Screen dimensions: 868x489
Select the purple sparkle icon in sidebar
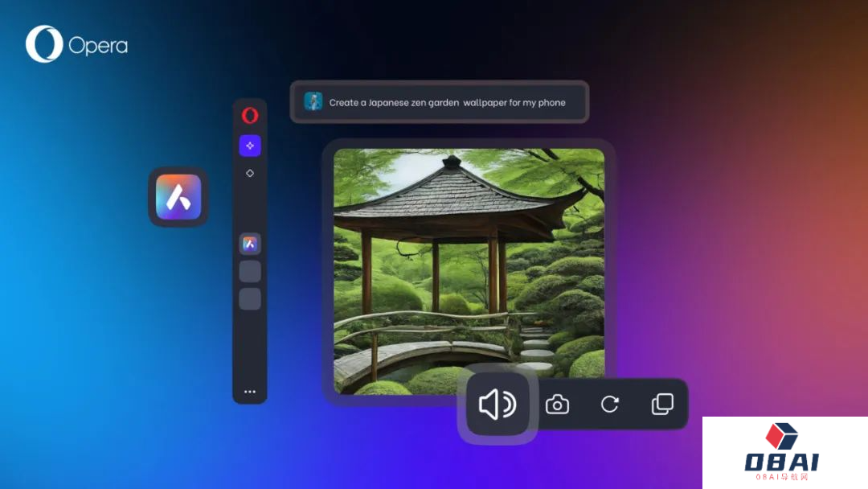[250, 146]
